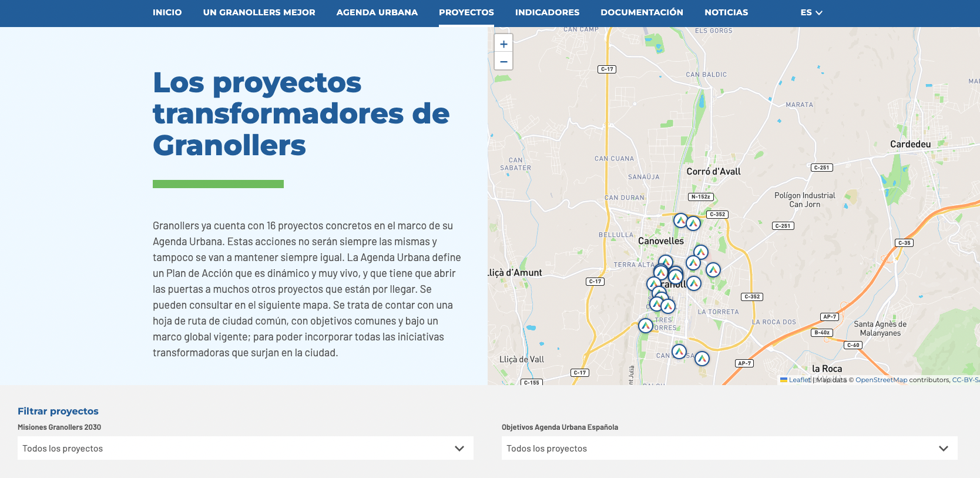Open the OpenStreetMap attribution link

pyautogui.click(x=881, y=380)
